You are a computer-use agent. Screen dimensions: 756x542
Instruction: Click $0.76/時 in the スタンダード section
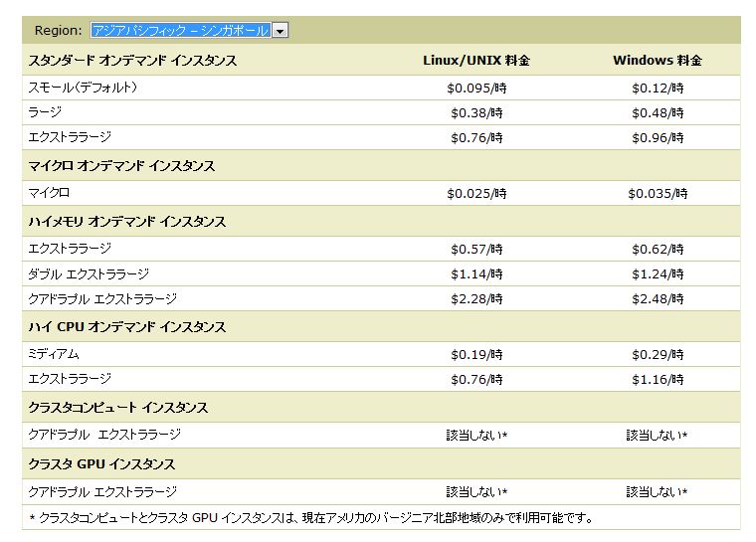coord(476,138)
